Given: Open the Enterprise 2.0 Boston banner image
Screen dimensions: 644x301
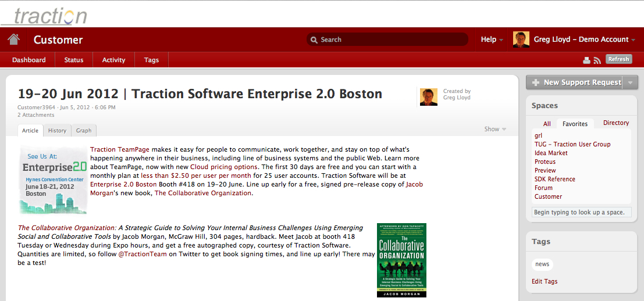Looking at the screenshot, I should 53,180.
